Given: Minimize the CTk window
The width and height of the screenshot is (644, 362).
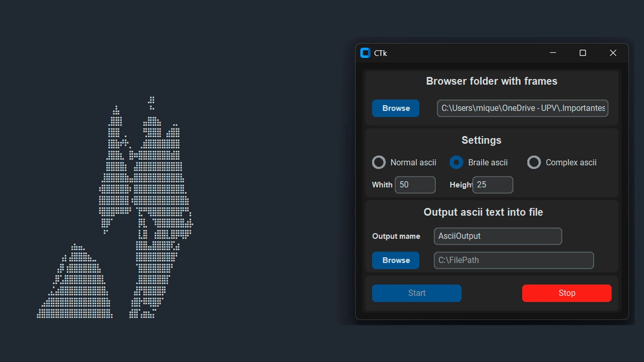Looking at the screenshot, I should point(553,53).
